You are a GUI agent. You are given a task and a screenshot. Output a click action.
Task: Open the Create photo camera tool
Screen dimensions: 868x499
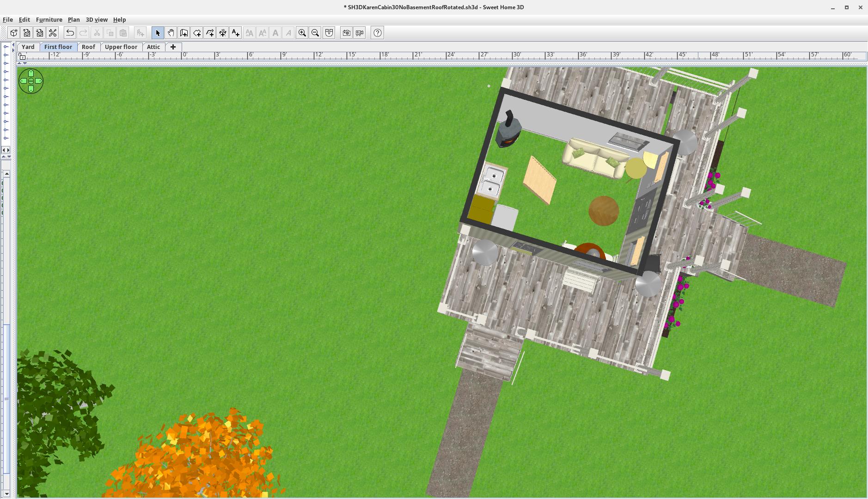(346, 33)
